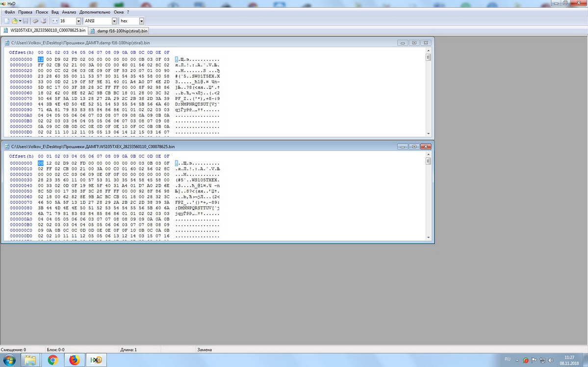
Task: Close the WS105TXEX child window
Action: pyautogui.click(x=426, y=147)
